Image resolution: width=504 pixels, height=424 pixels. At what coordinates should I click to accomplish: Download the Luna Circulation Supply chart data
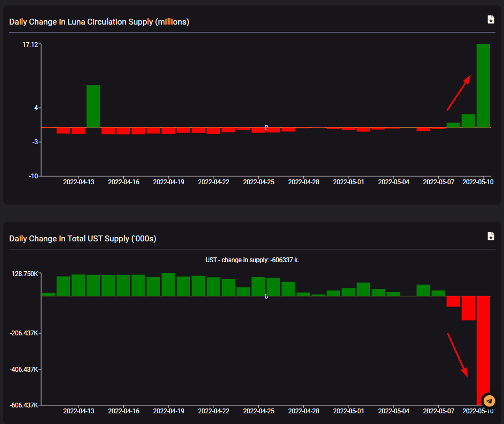click(491, 20)
